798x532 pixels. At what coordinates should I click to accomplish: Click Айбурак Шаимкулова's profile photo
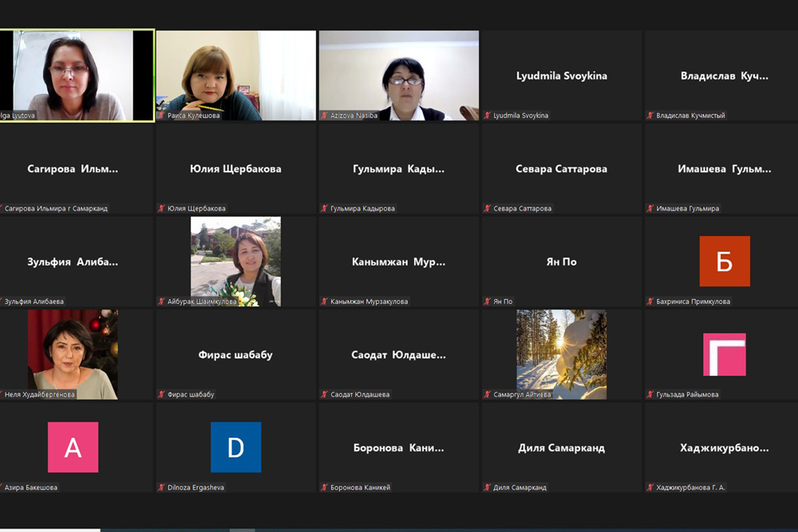pyautogui.click(x=235, y=262)
